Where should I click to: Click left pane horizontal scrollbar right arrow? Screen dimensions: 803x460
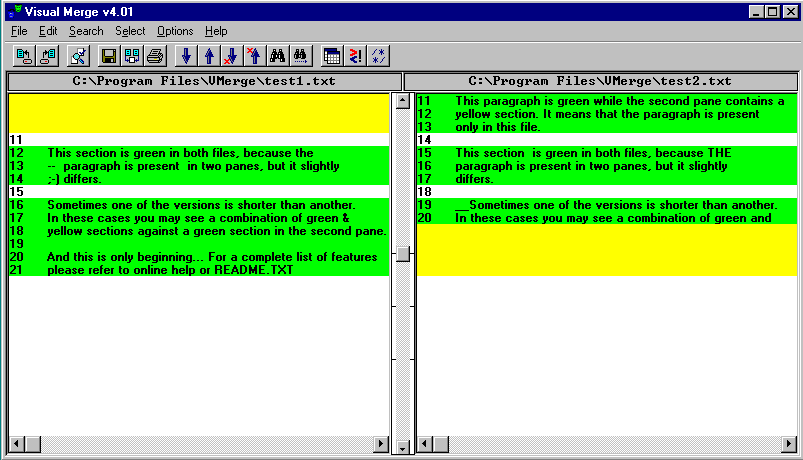381,444
